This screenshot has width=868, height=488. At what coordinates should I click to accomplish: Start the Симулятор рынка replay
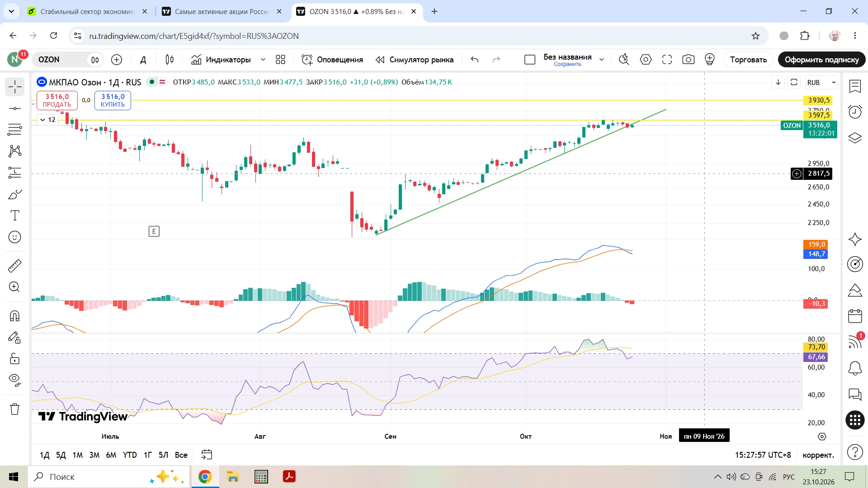click(415, 60)
